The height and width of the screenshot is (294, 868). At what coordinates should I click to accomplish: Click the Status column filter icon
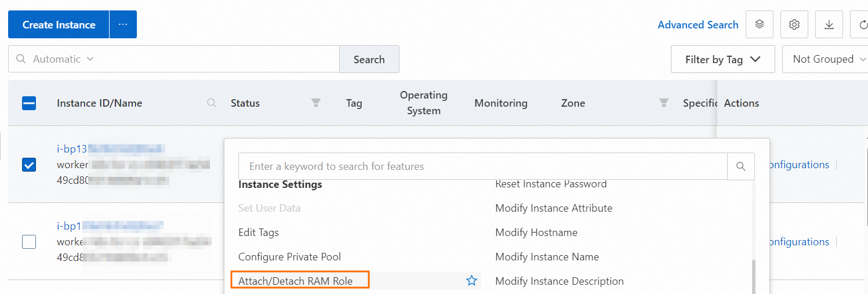point(316,103)
